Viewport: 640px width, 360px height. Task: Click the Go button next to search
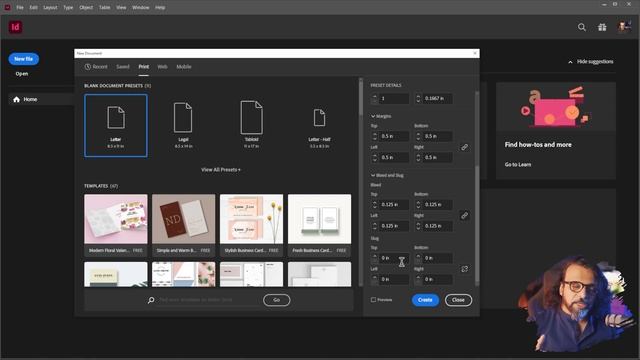[x=277, y=300]
